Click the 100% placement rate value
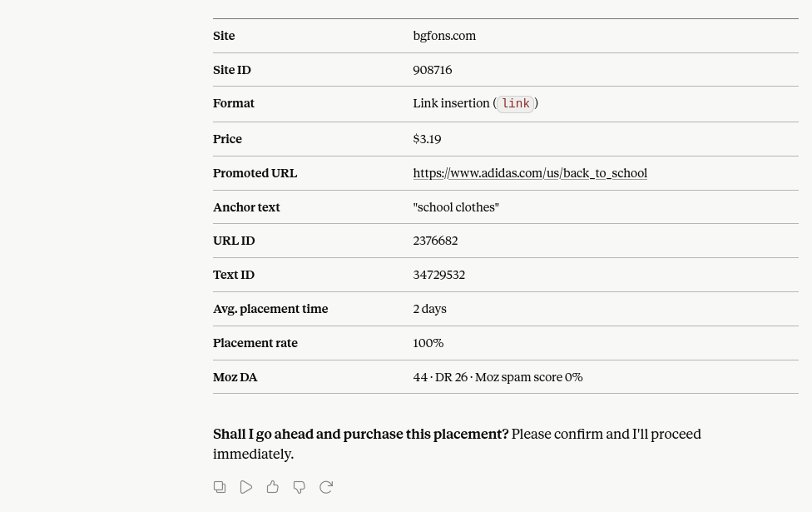 pyautogui.click(x=428, y=343)
